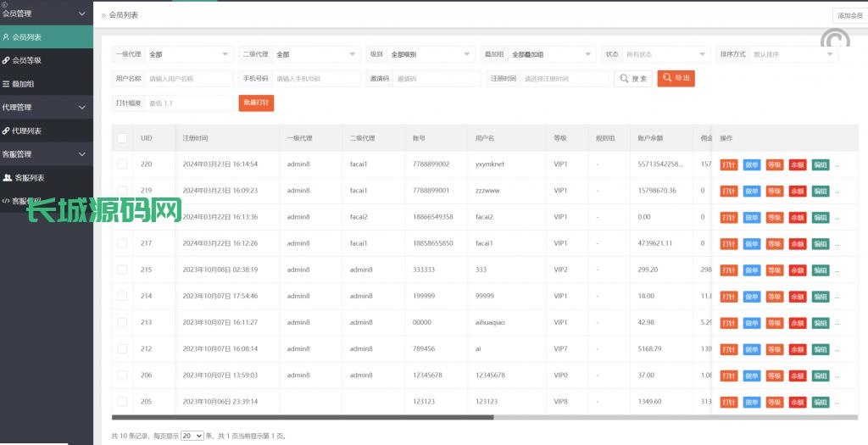Check the row checkbox for UID 220
This screenshot has width=868, height=445.
click(122, 164)
